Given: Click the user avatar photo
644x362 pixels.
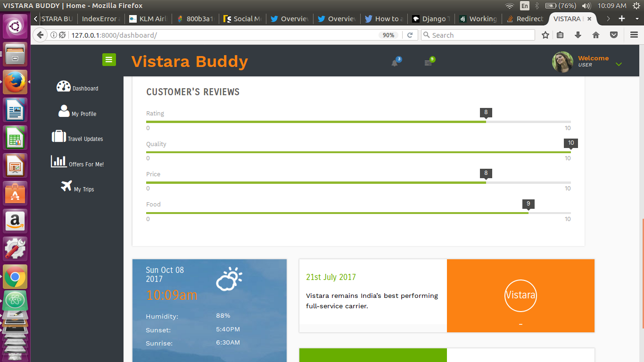Looking at the screenshot, I should [562, 62].
